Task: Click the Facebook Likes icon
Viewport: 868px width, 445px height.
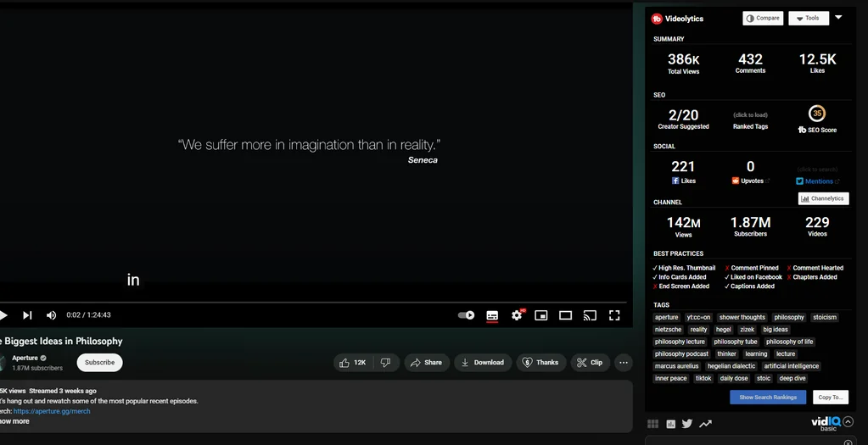Action: 675,181
